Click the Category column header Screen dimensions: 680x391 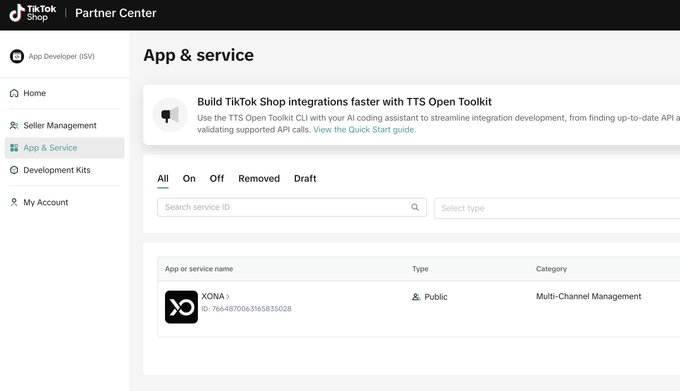point(551,269)
